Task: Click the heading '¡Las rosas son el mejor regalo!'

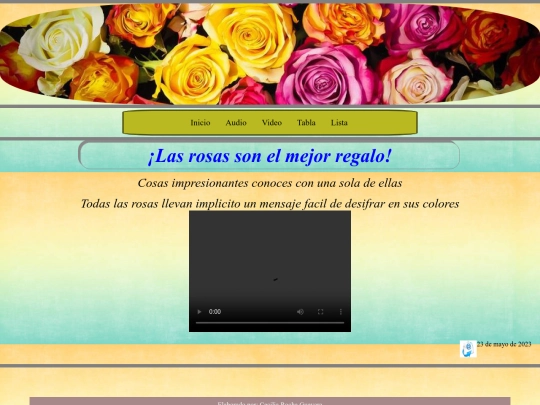Action: click(x=270, y=156)
